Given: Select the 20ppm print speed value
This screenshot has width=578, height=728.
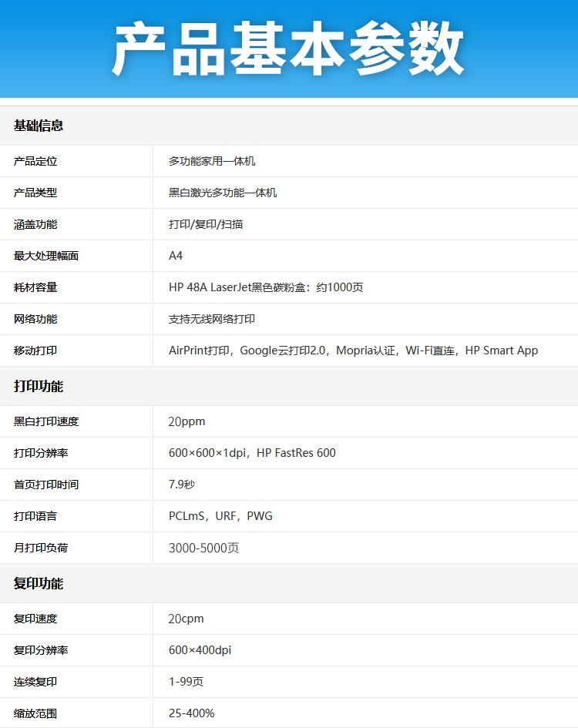Looking at the screenshot, I should [187, 421].
